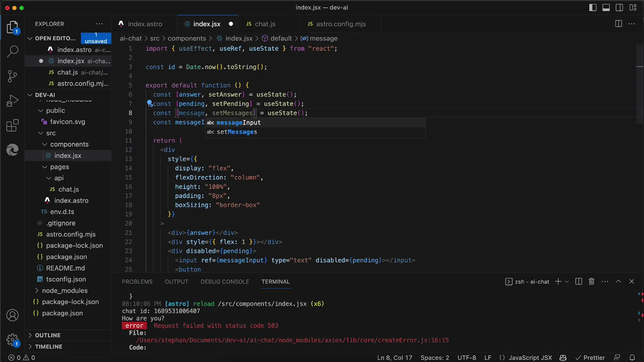Switch to index.astro editor tab
Image resolution: width=644 pixels, height=362 pixels.
[144, 24]
